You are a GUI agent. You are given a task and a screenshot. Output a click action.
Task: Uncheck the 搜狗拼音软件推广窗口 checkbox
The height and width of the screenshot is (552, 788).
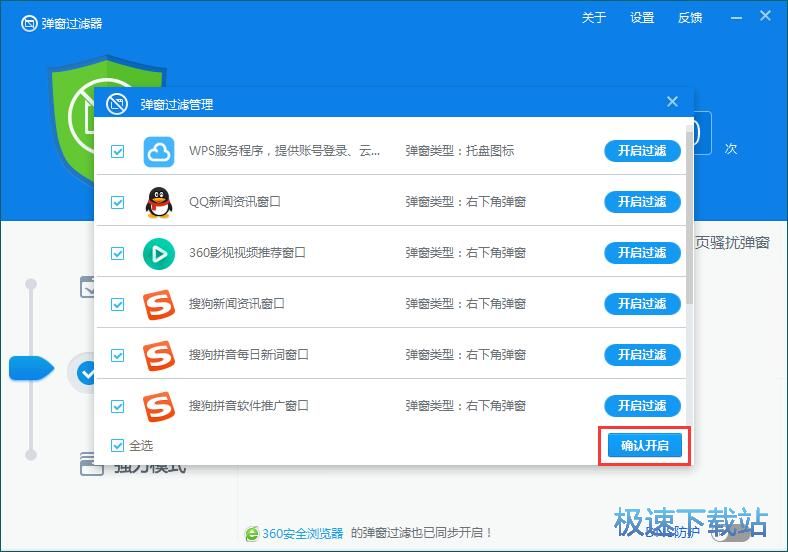(118, 406)
